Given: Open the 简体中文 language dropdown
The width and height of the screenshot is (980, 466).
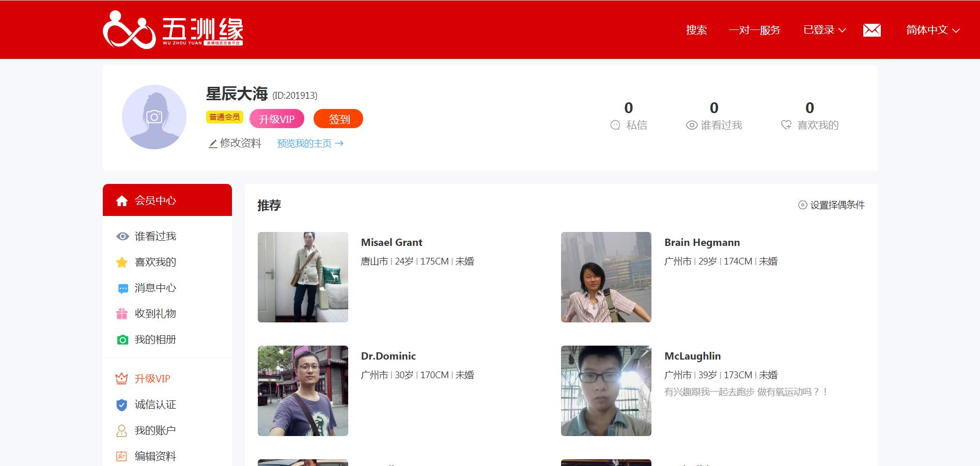Looking at the screenshot, I should point(933,30).
